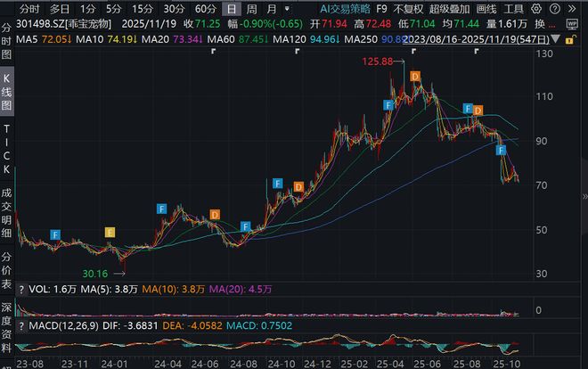Click the question mark beside MACD

coord(21,326)
